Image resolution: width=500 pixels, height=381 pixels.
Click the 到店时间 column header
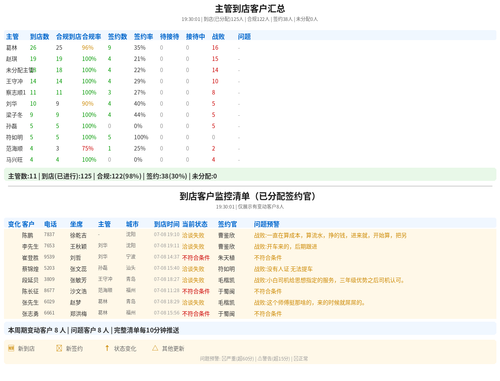click(167, 224)
